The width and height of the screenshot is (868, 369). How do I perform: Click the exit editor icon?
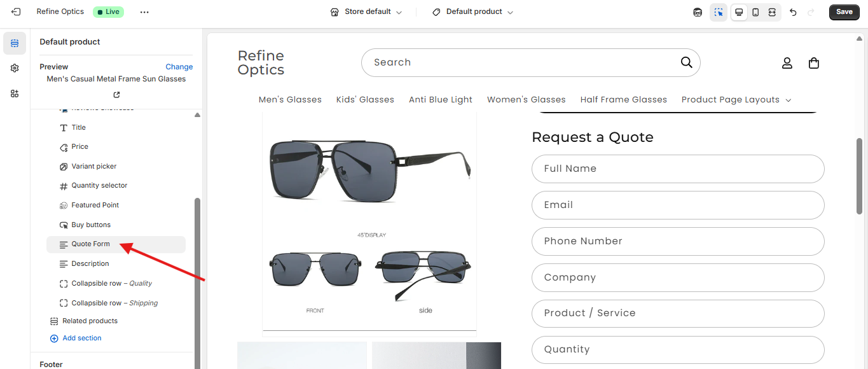[16, 12]
